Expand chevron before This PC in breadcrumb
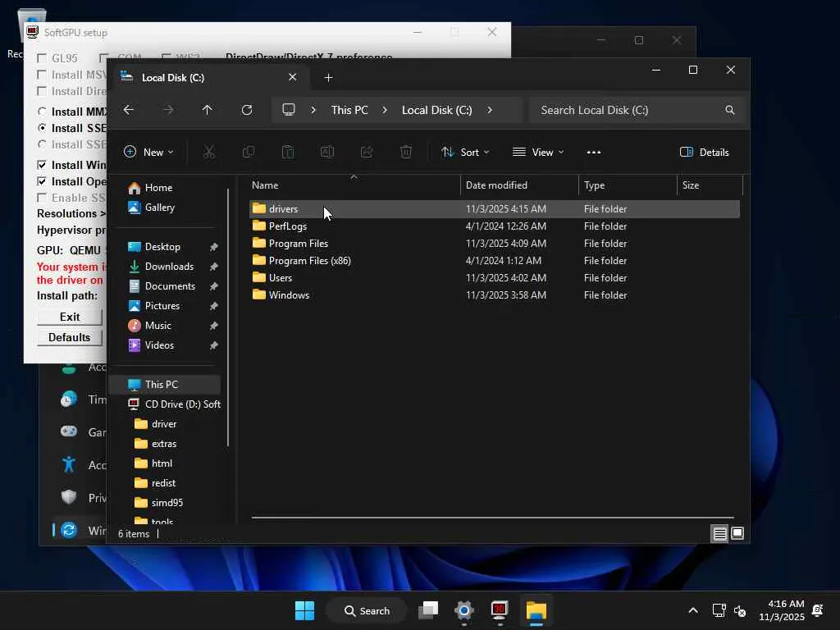Image resolution: width=840 pixels, height=630 pixels. click(x=313, y=110)
